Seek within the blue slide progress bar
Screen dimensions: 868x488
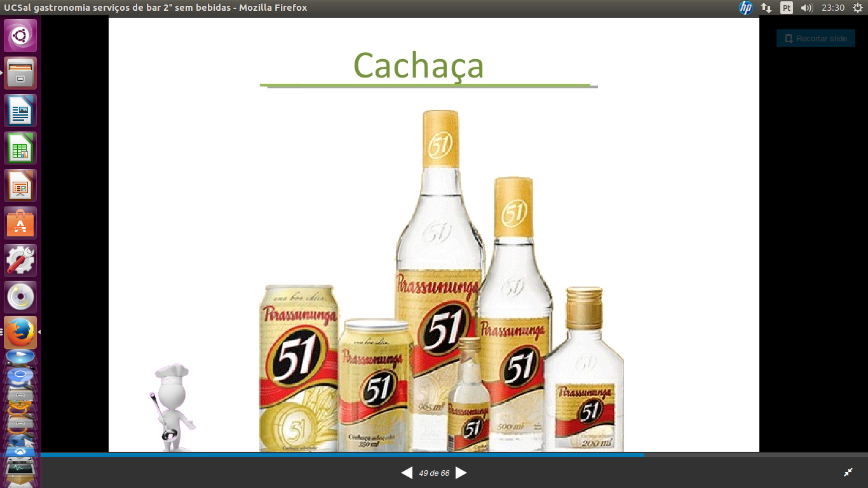(342, 455)
